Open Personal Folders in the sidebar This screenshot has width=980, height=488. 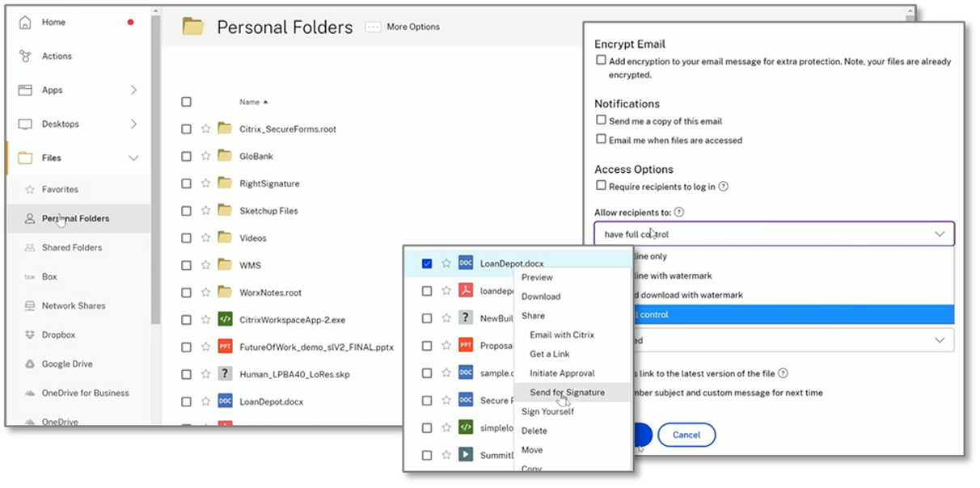click(75, 218)
